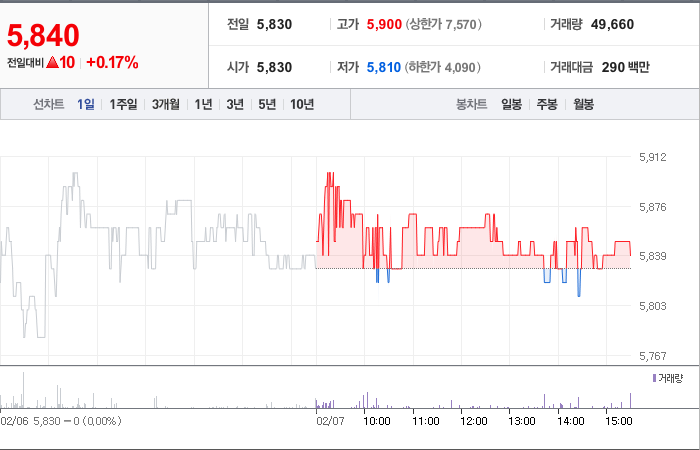Switch to the 10년 chart period
The height and width of the screenshot is (450, 700).
coord(302,104)
